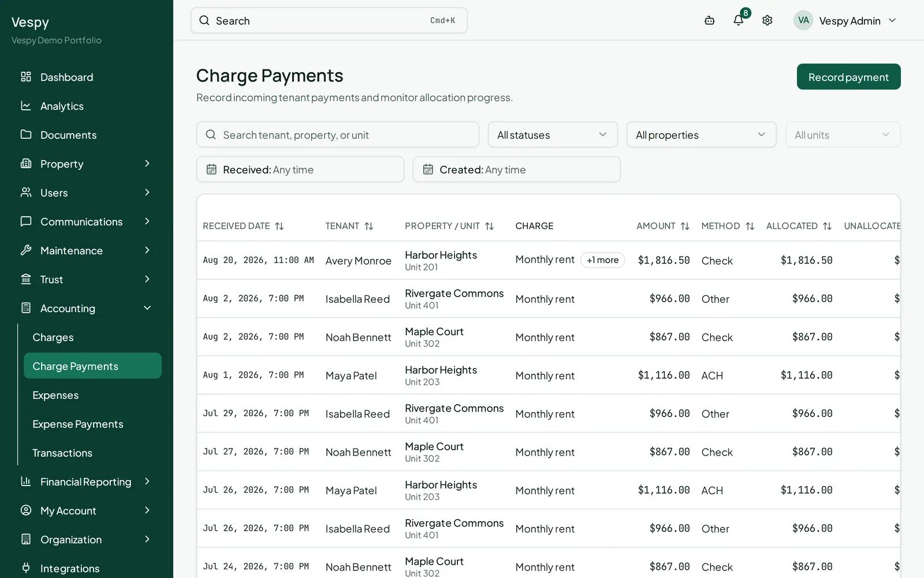
Task: Click the Maintenance wrench icon
Action: pyautogui.click(x=26, y=250)
